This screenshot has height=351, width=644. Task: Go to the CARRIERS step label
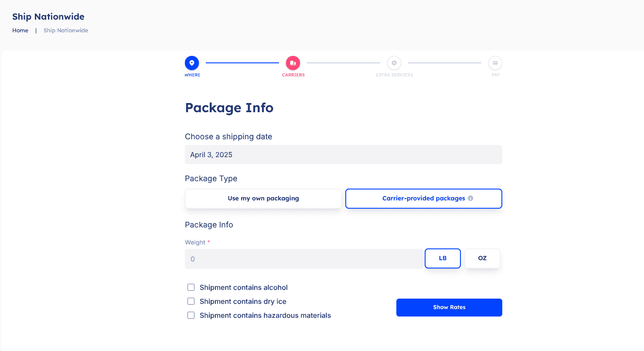coord(293,75)
